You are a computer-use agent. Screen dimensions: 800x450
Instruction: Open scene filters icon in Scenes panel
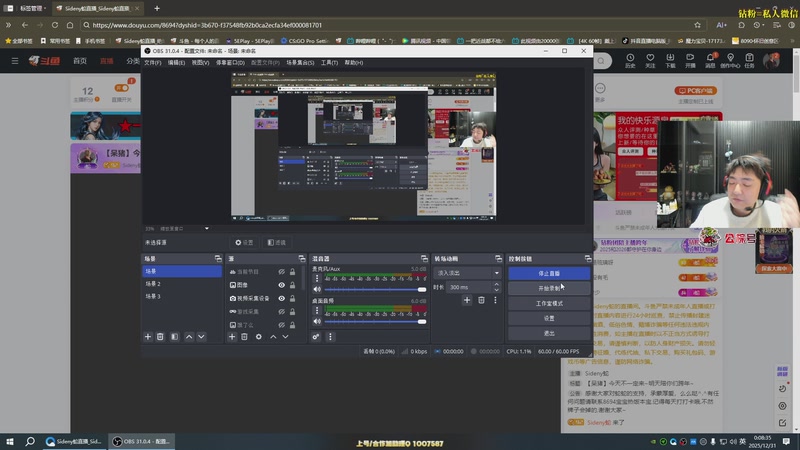(x=174, y=337)
